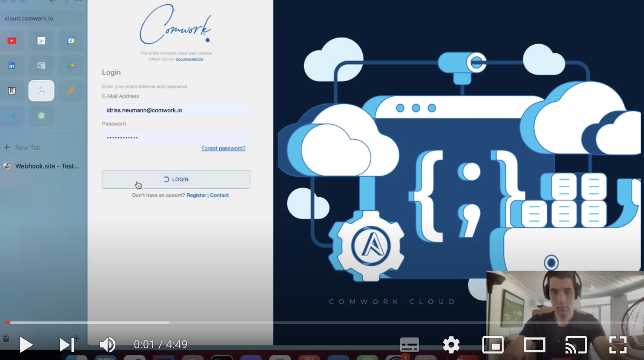Open Forgot password link
This screenshot has width=644, height=360.
tap(223, 148)
